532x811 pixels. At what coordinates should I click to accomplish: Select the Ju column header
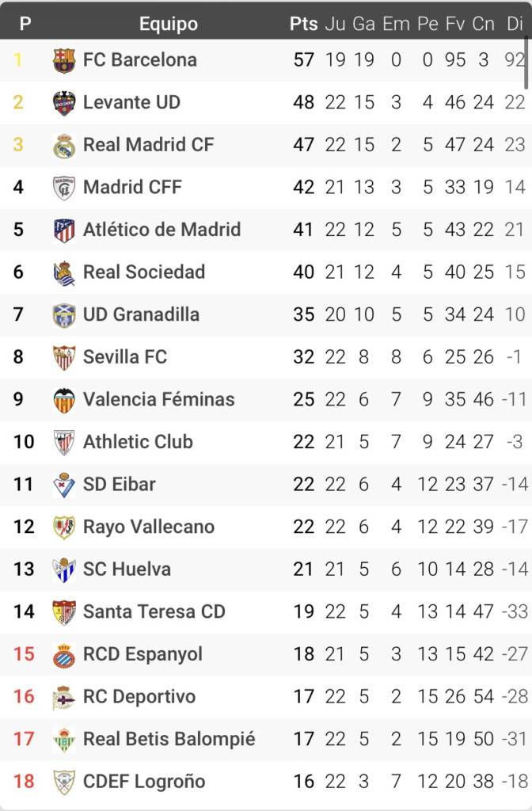(335, 24)
